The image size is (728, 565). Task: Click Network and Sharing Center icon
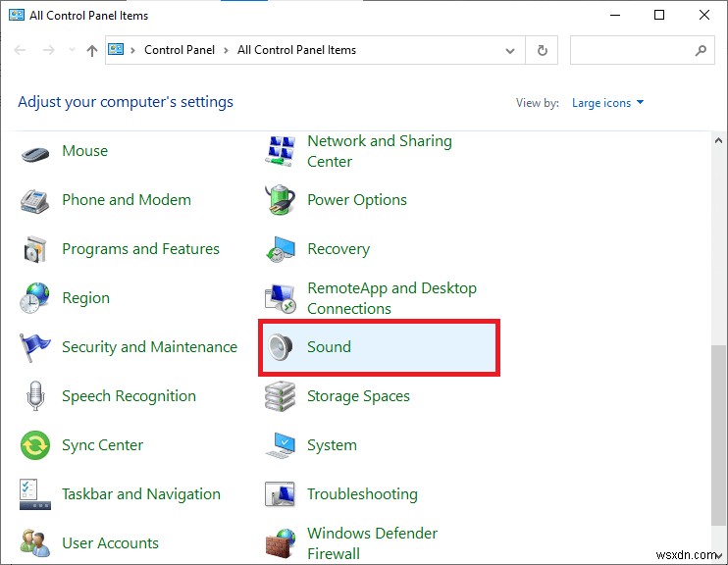(x=280, y=151)
